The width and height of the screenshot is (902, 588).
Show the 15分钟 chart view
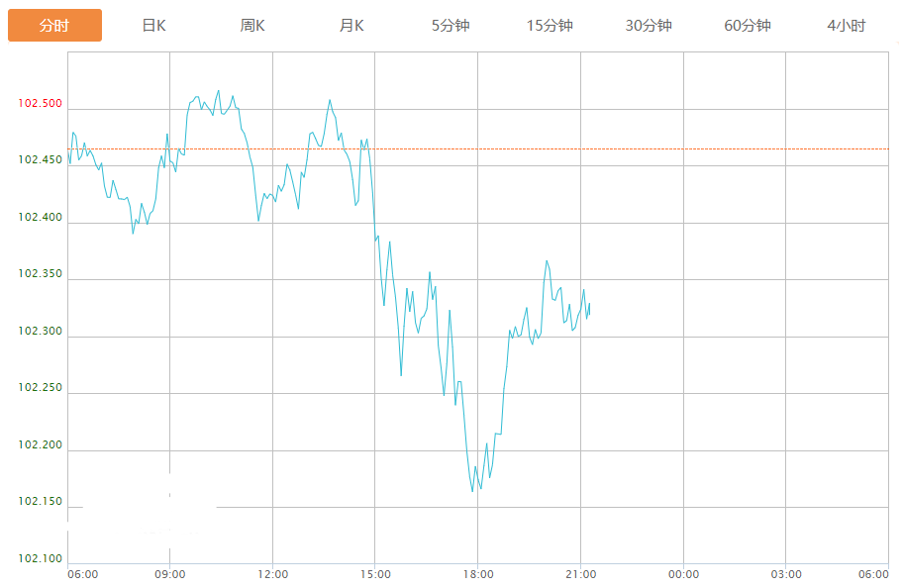tap(550, 26)
